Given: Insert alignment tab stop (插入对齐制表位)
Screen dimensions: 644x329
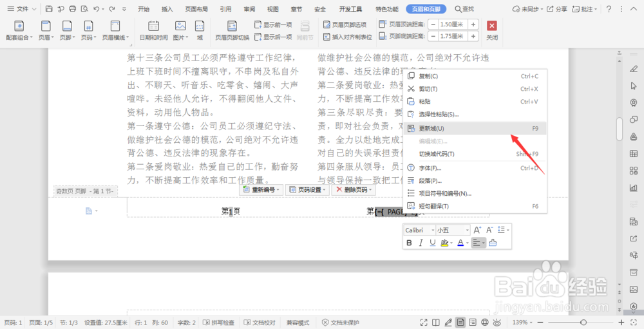Looking at the screenshot, I should [x=348, y=37].
